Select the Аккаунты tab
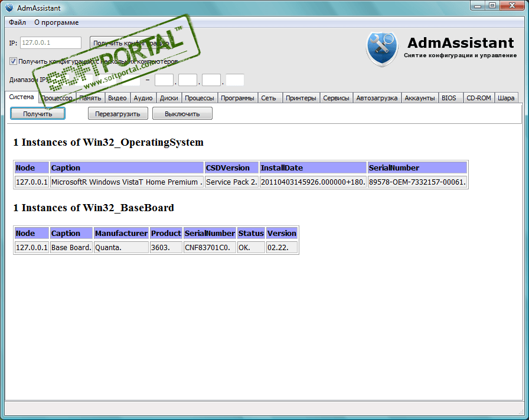This screenshot has width=529, height=420. tap(420, 98)
